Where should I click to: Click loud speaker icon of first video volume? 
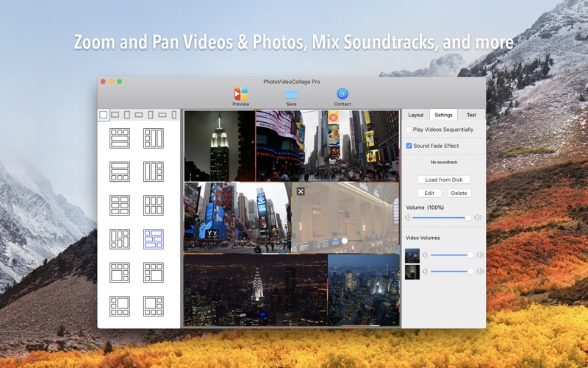(x=480, y=255)
